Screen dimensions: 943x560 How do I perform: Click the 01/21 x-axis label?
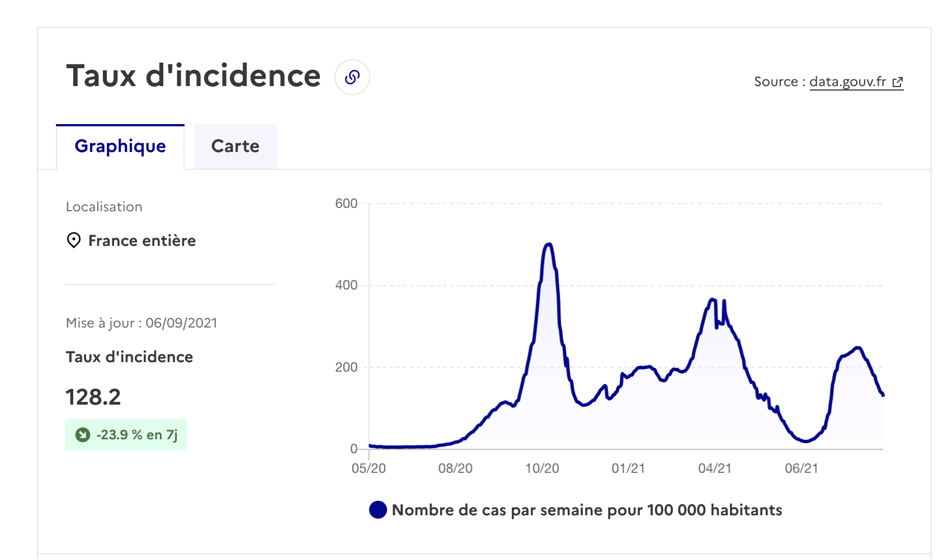click(628, 468)
